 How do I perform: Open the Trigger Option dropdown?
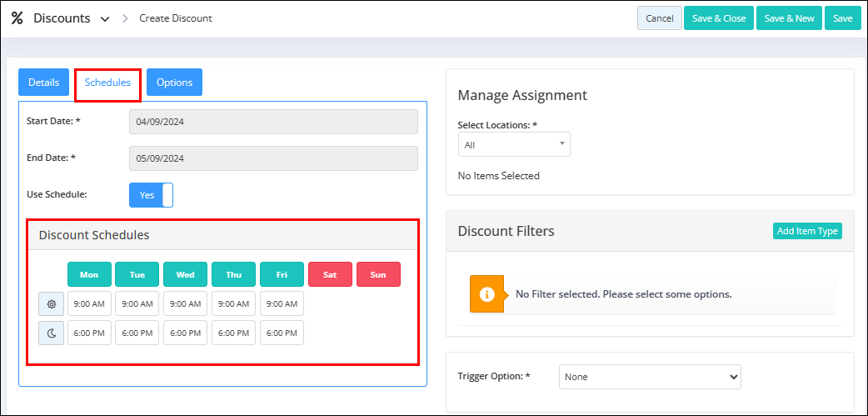click(650, 377)
